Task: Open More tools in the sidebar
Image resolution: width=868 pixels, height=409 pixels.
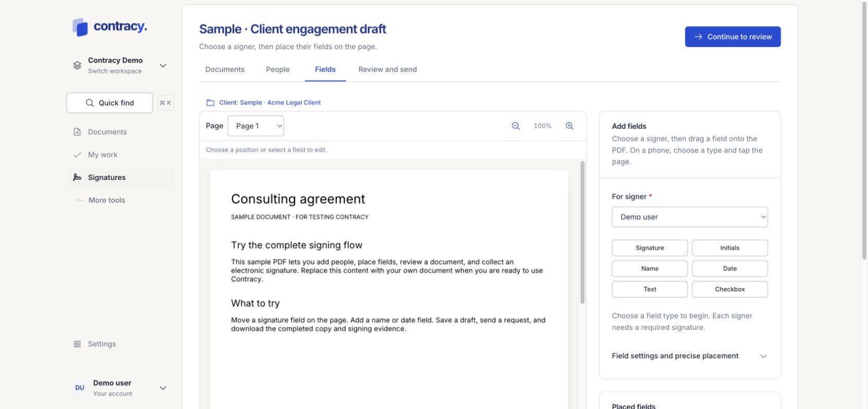Action: 120,200
